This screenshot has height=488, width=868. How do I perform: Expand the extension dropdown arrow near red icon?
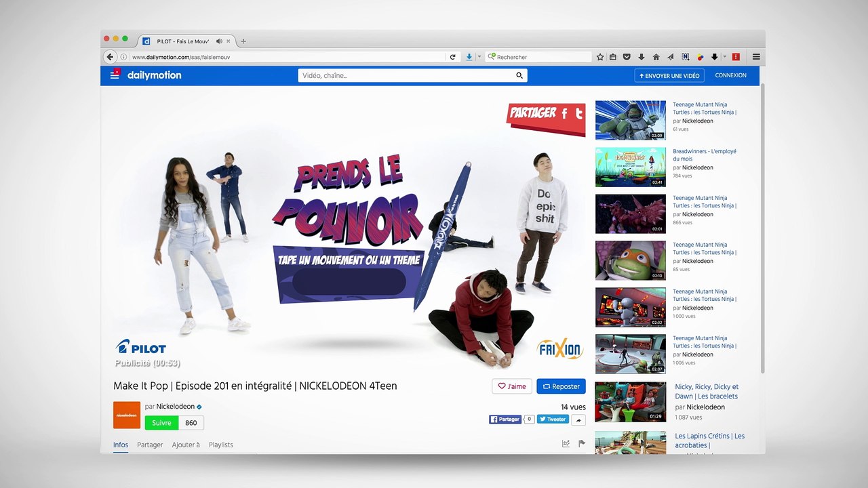click(x=724, y=57)
